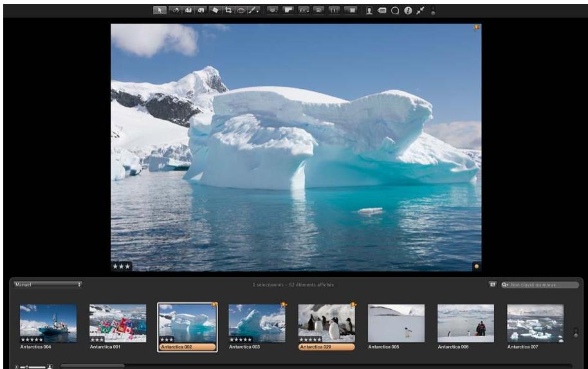Screen dimensions: 588x369
Task: Select the Antarctica 001 flags thumbnail
Action: 118,323
